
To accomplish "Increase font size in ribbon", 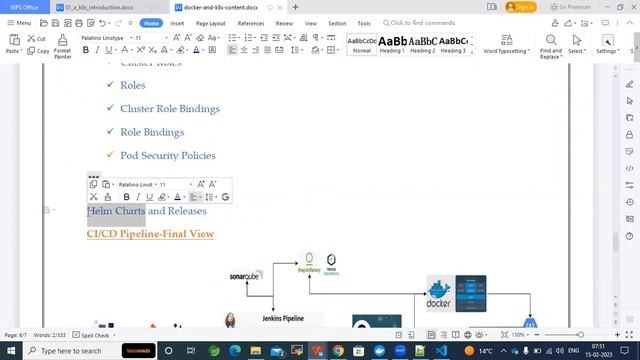I will click(x=176, y=38).
